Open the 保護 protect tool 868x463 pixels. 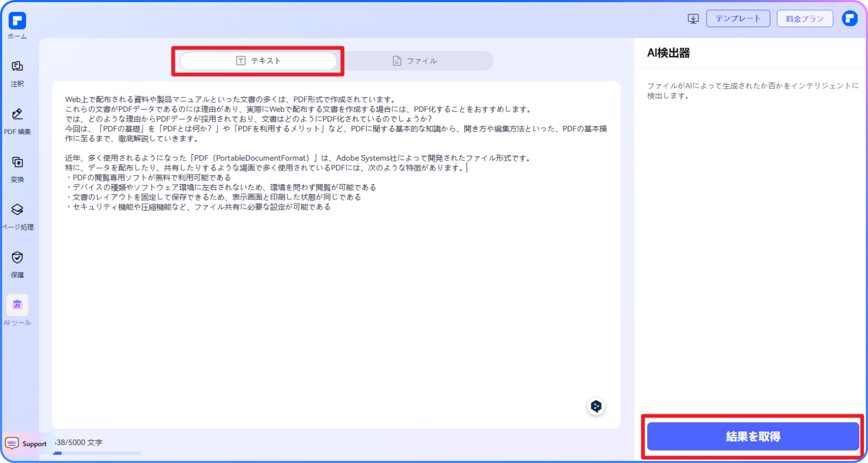[x=17, y=265]
